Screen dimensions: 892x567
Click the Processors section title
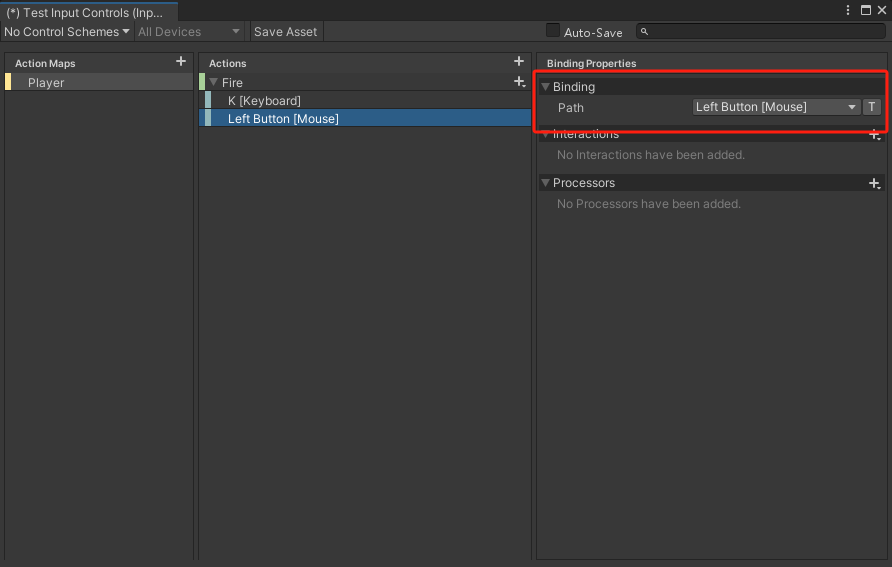584,183
